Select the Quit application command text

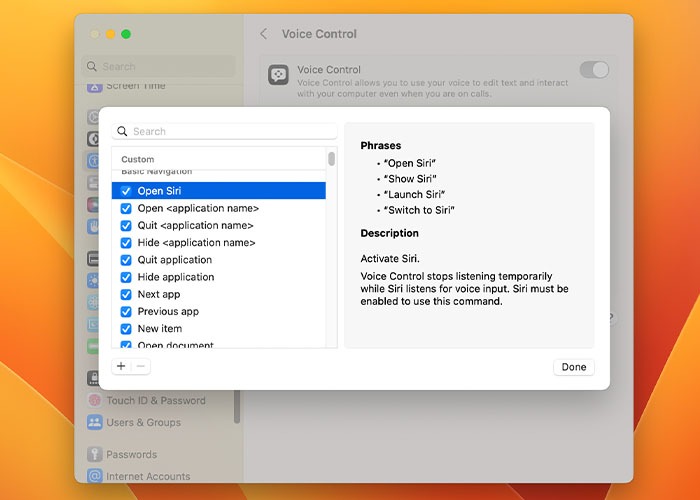(x=175, y=260)
